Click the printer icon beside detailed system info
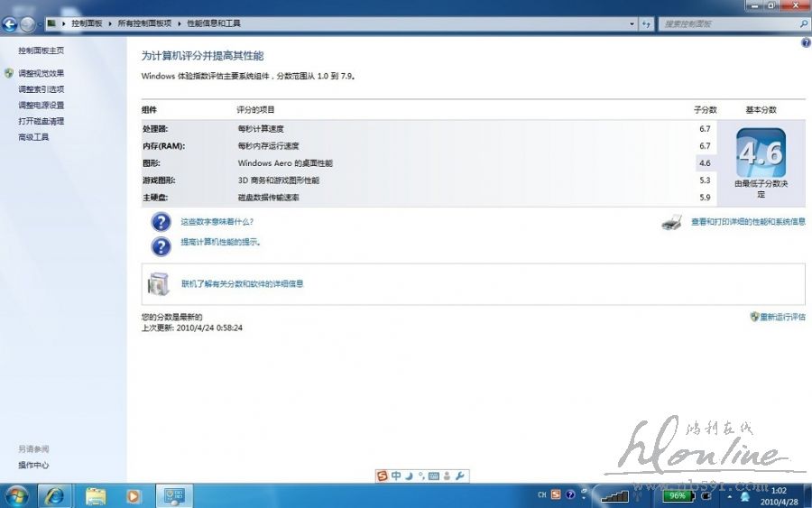This screenshot has width=812, height=508. pos(671,222)
